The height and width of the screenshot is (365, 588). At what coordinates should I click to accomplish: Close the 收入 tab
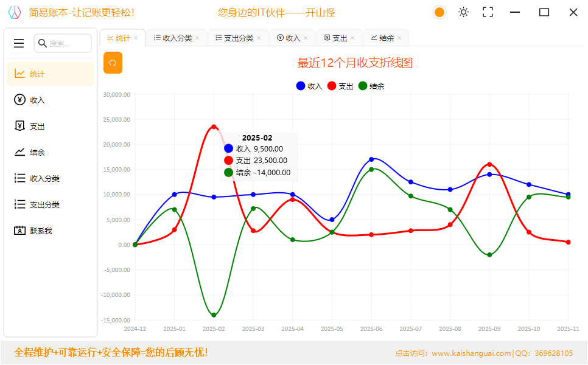pos(306,38)
